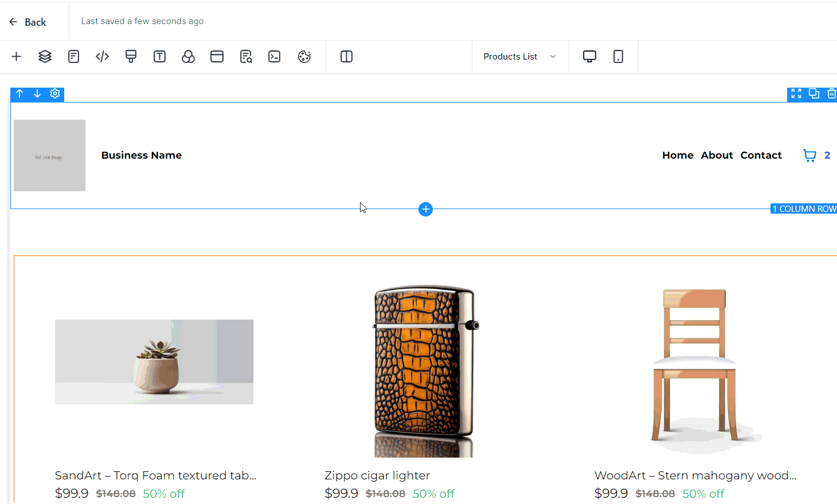Image resolution: width=837 pixels, height=504 pixels.
Task: Open the Layers panel icon
Action: 45,56
